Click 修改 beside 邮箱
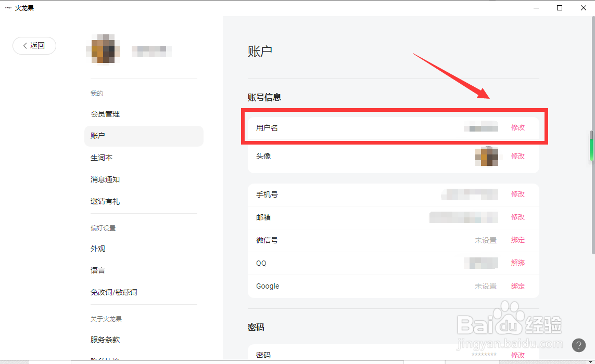Image resolution: width=595 pixels, height=364 pixels. tap(518, 217)
